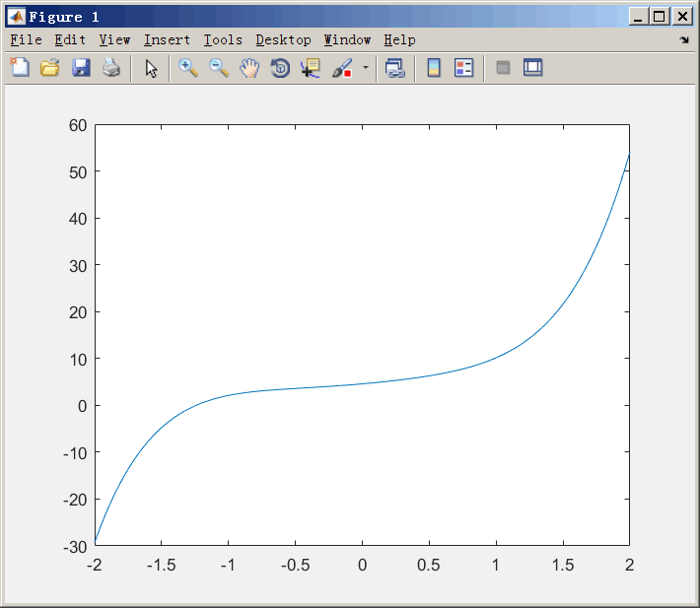Screen dimensions: 700x608
Task: Activate the Zoom Out magnifier tool
Action: coord(219,68)
